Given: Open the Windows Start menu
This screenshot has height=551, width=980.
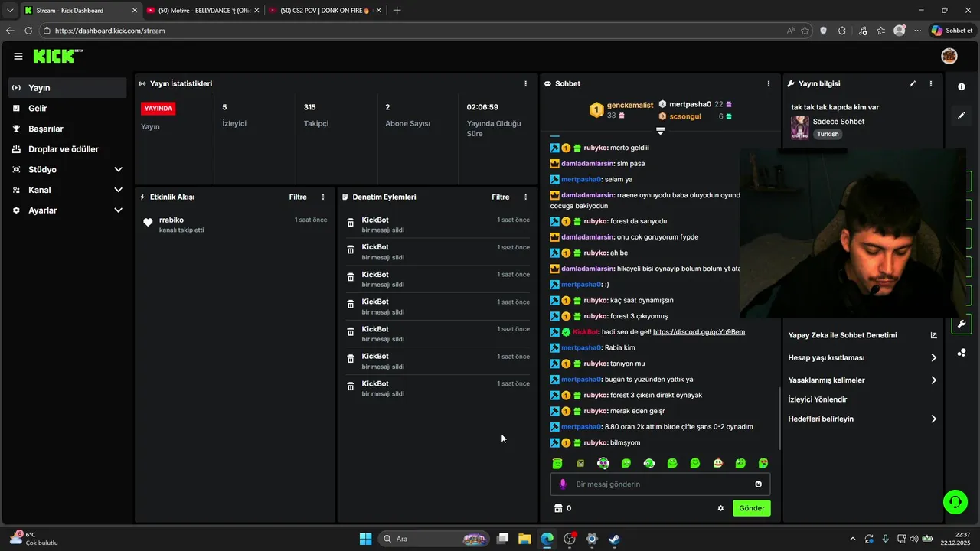Looking at the screenshot, I should [365, 539].
